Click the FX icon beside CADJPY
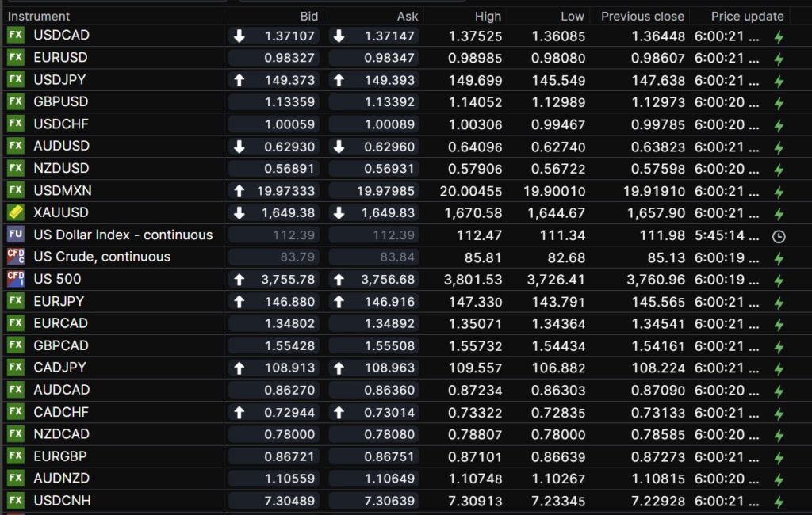Viewport: 812px width, 515px height. pos(15,368)
